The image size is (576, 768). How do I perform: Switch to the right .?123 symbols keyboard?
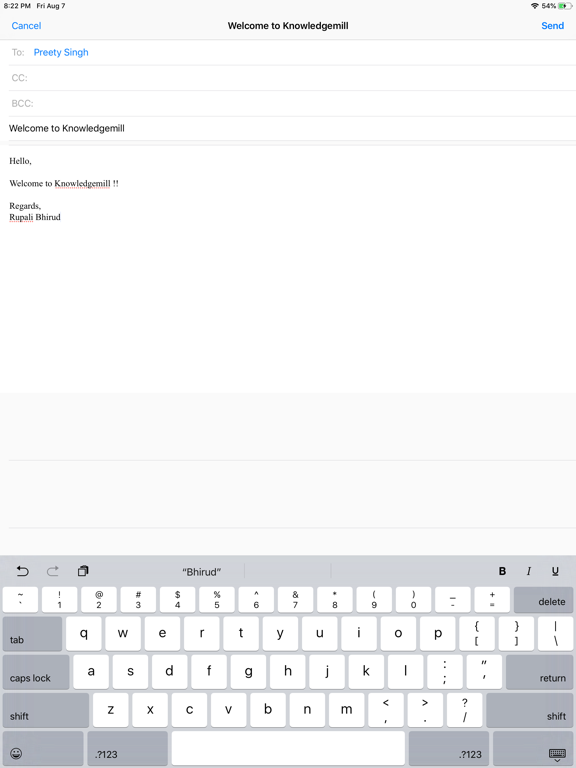[449, 748]
